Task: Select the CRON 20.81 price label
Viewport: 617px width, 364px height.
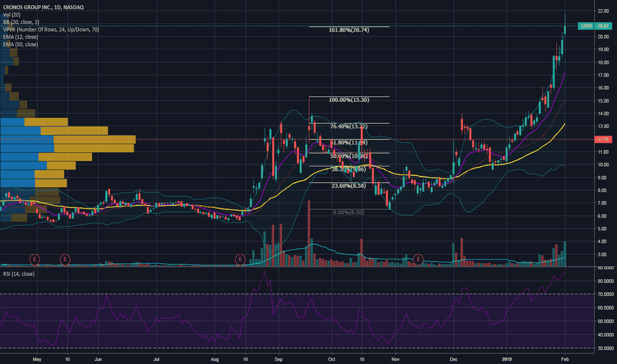Action: [594, 26]
